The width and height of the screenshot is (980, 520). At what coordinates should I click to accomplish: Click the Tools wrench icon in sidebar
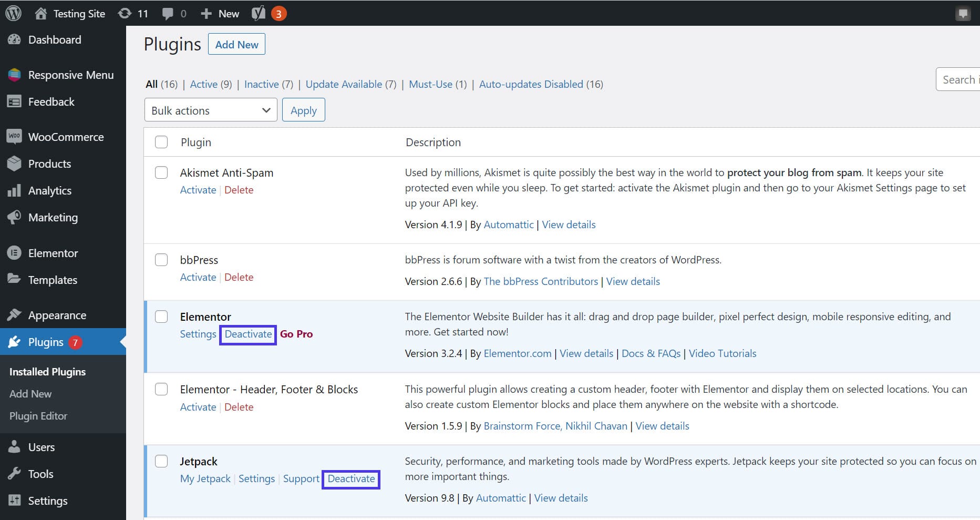point(15,474)
